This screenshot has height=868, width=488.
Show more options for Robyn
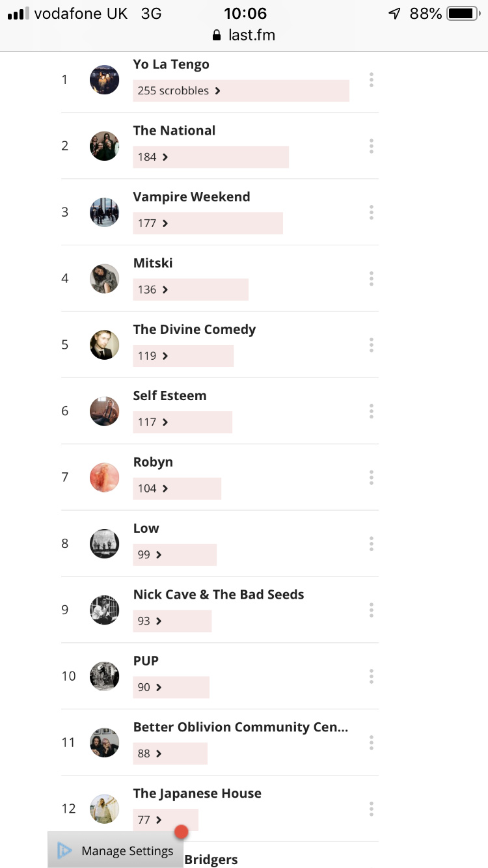(371, 478)
